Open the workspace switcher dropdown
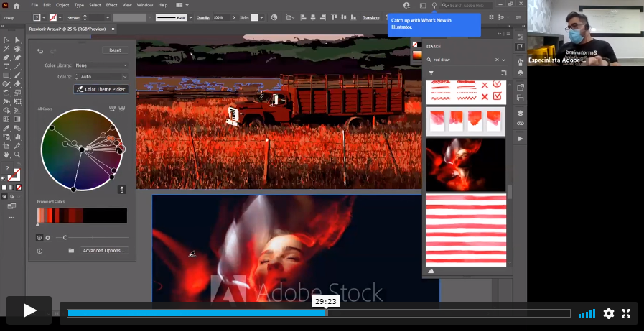Image resolution: width=644 pixels, height=332 pixels. (182, 5)
